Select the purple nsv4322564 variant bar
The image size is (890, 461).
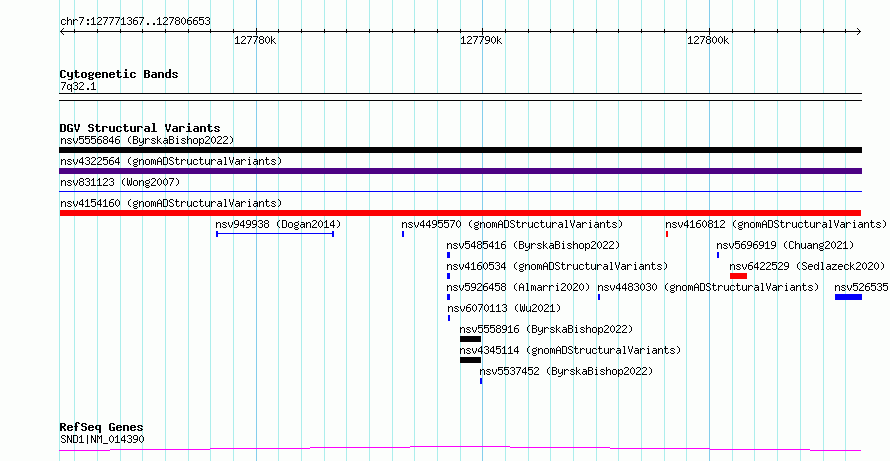tap(460, 171)
